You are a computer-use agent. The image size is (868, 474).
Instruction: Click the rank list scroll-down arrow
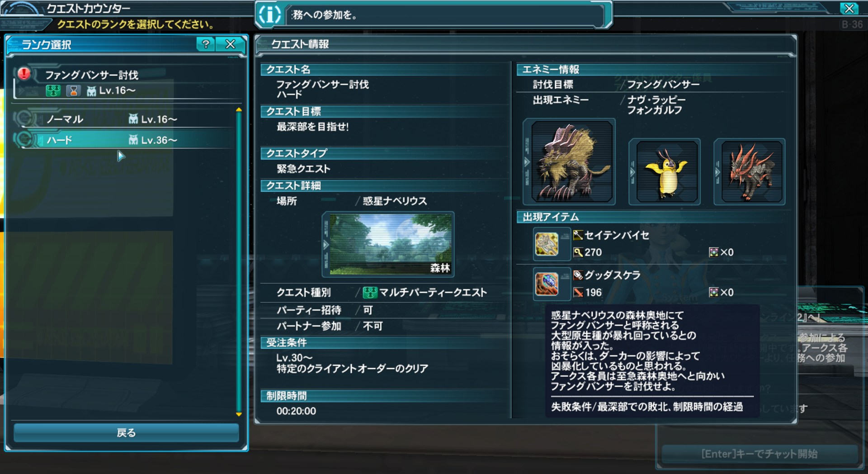coord(239,414)
